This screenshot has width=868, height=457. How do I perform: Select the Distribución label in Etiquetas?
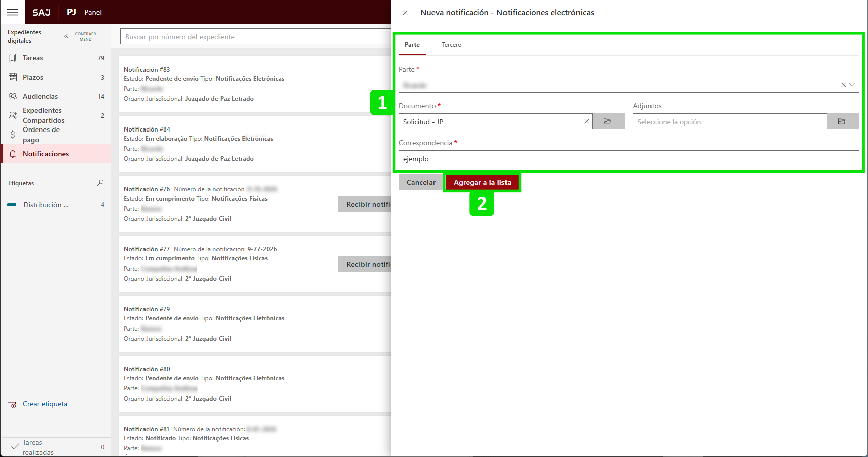click(45, 205)
